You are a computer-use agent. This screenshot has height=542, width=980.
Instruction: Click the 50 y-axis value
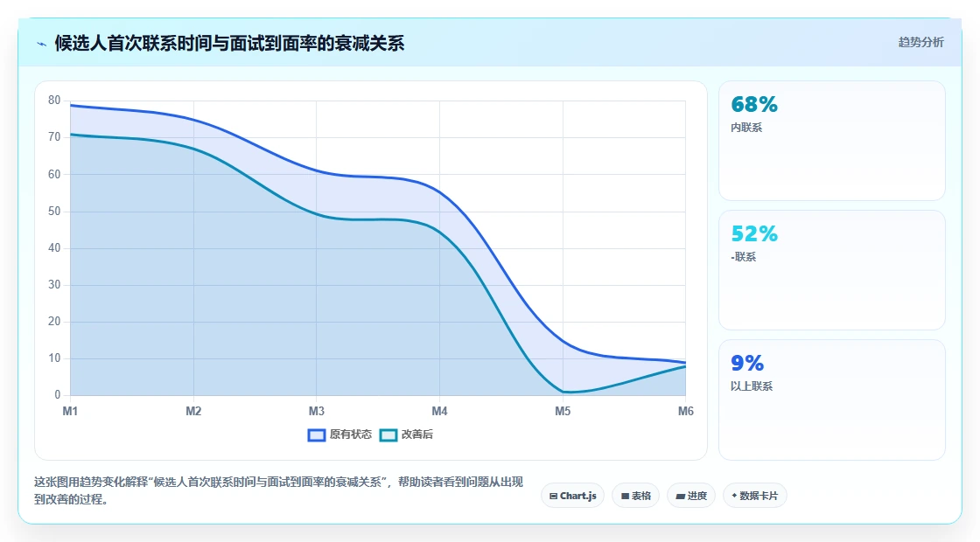54,211
